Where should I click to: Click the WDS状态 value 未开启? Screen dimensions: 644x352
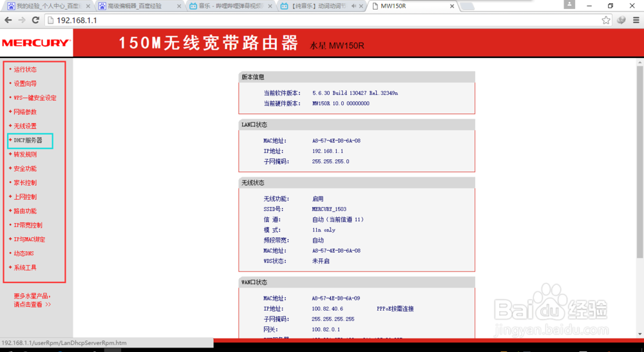click(321, 261)
